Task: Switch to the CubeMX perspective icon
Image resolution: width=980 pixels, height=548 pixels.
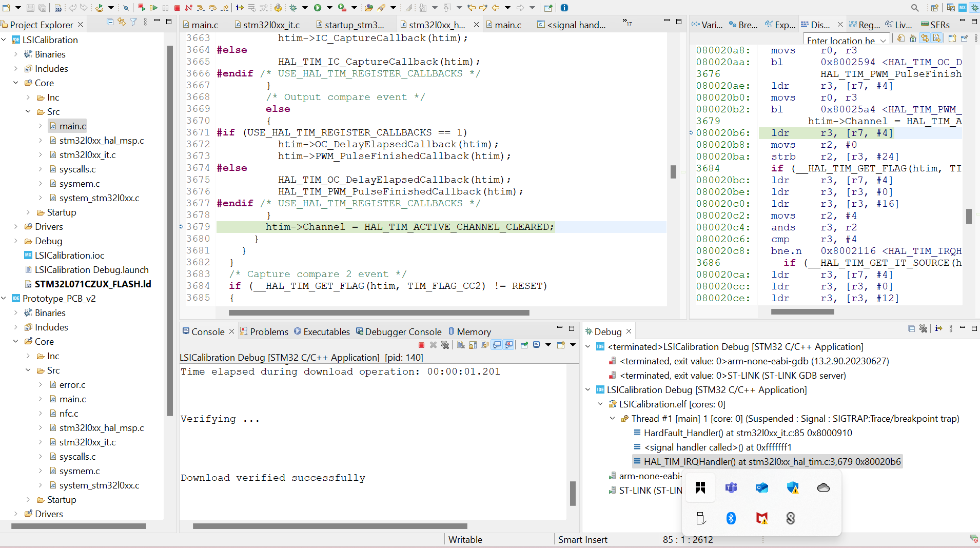Action: [x=962, y=8]
